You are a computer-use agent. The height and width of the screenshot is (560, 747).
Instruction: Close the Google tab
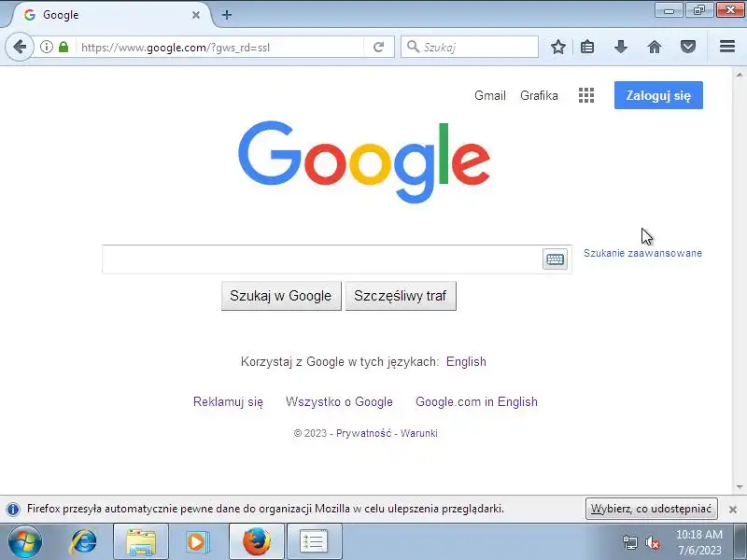click(196, 15)
